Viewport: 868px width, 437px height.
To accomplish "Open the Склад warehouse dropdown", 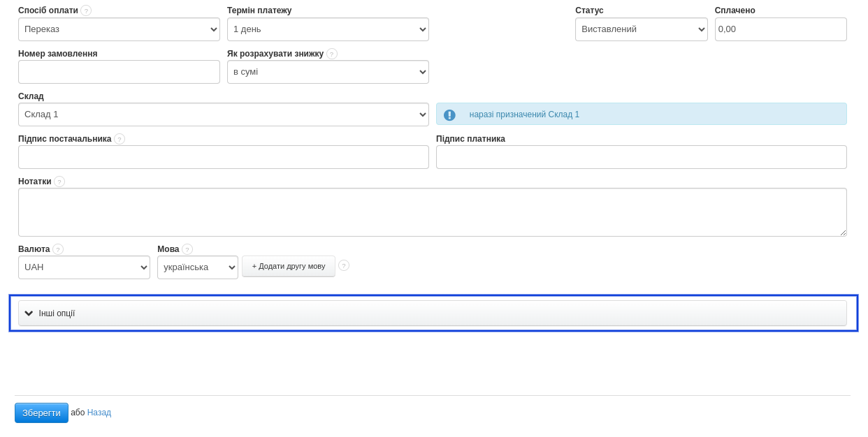I will tap(223, 114).
